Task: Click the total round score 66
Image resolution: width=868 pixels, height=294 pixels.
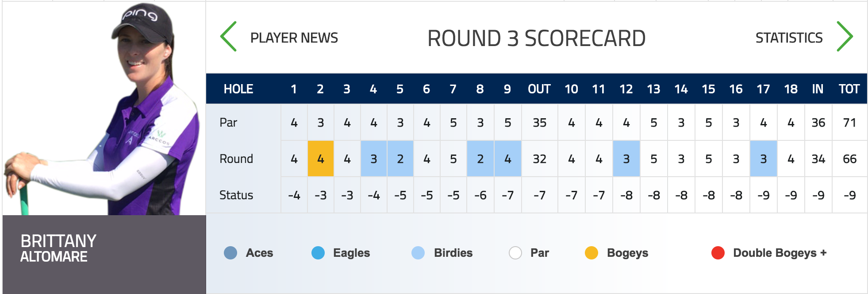Action: click(849, 159)
